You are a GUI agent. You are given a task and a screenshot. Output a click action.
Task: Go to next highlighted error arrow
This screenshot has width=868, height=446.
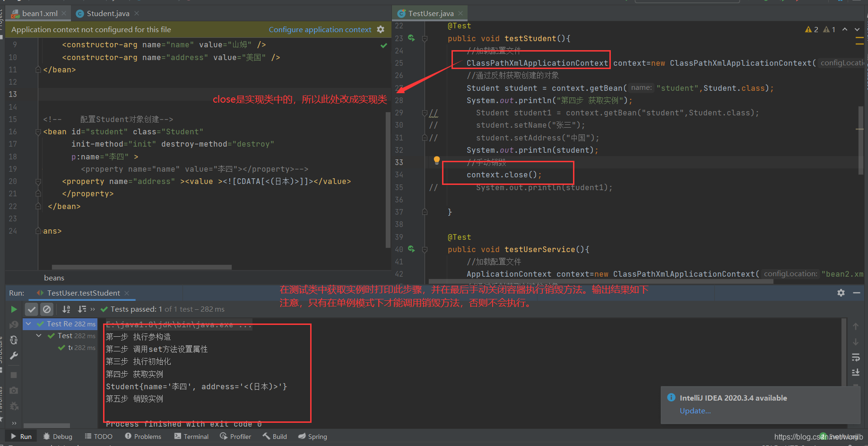pos(857,29)
